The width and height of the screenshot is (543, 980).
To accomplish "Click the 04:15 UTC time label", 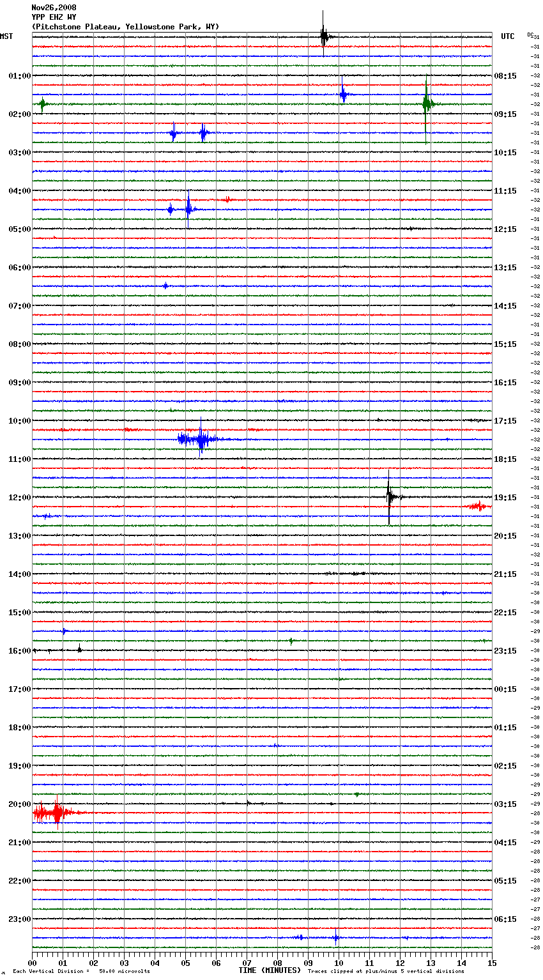I will [505, 843].
